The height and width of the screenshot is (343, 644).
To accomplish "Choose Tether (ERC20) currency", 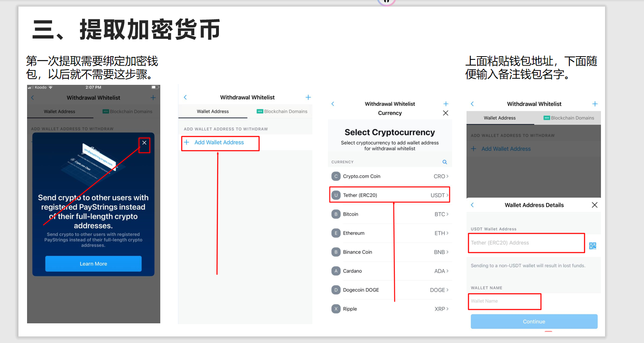I will [390, 195].
